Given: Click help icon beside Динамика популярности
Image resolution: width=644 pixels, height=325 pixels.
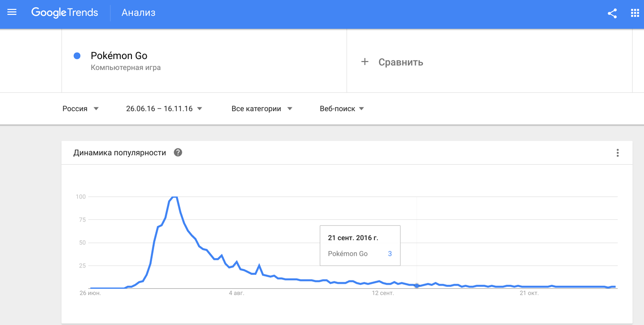Looking at the screenshot, I should (x=178, y=152).
